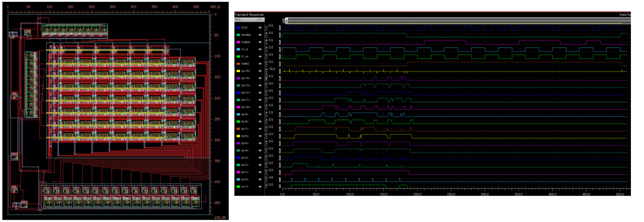Click the 250.0 mark on the time axis
644x222 pixels.
pyautogui.click(x=451, y=194)
